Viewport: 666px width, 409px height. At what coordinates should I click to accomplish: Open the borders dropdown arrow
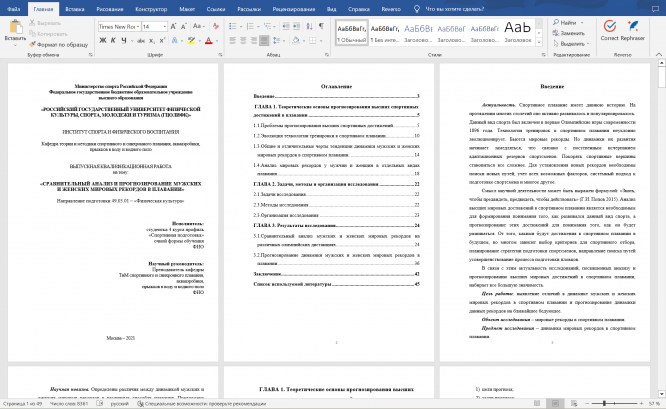click(x=321, y=41)
